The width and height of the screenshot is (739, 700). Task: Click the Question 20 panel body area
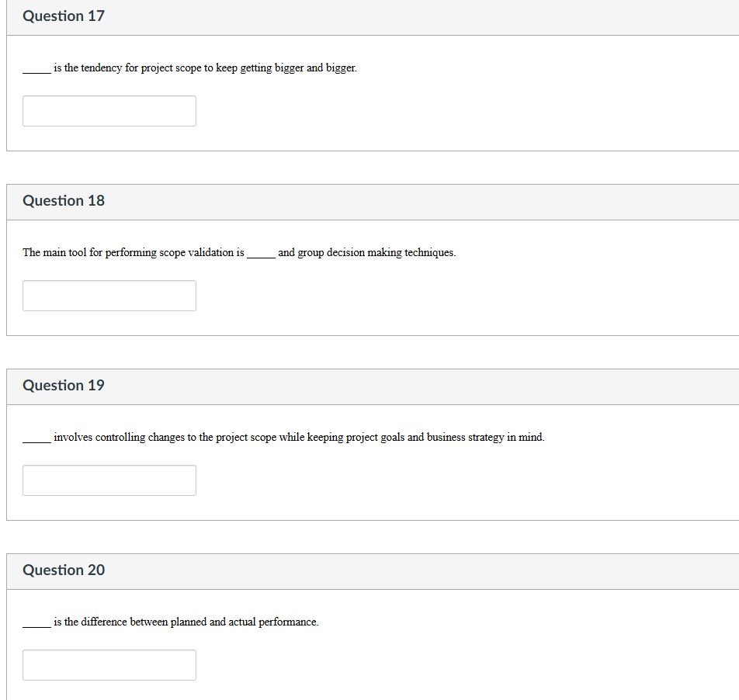click(x=466, y=644)
